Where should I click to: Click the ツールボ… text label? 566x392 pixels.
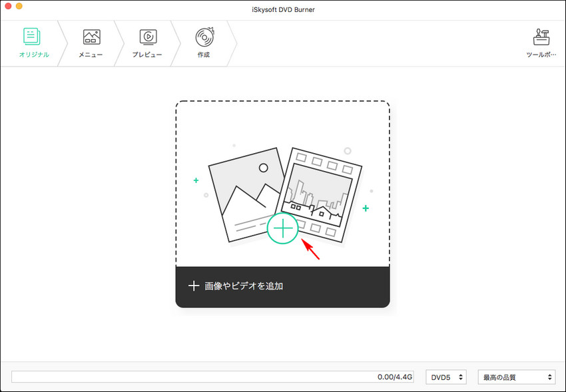(541, 55)
